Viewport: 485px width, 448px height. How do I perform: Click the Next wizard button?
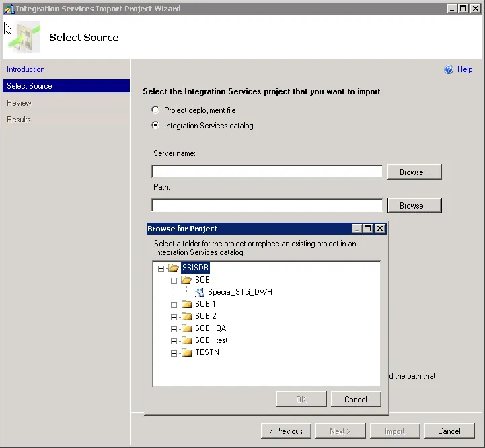click(x=340, y=431)
